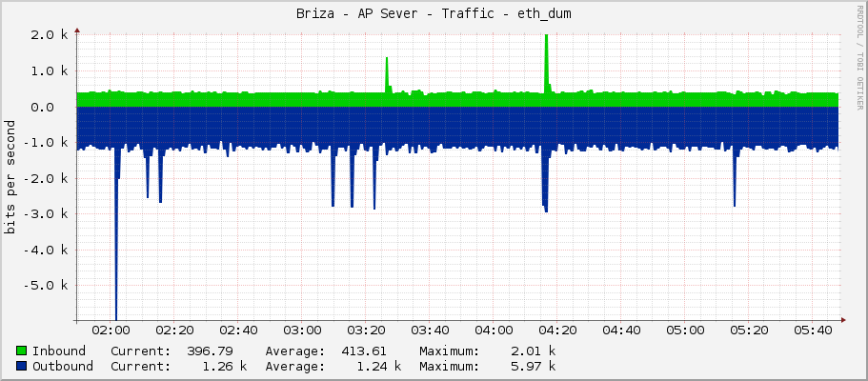The height and width of the screenshot is (381, 868).
Task: Click the blue Outbound legend swatch
Action: coord(22,366)
